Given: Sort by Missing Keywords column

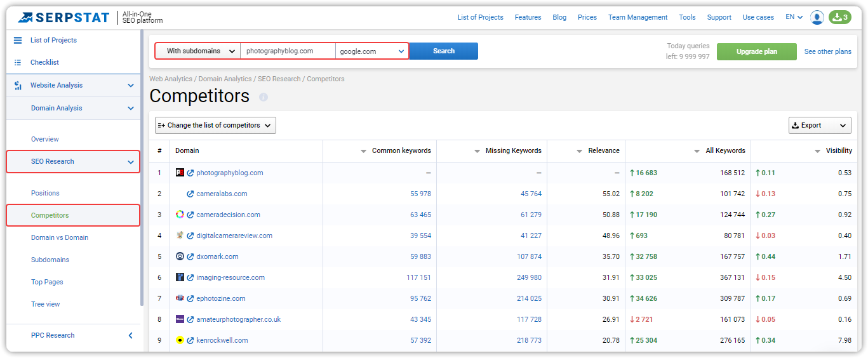Looking at the screenshot, I should (508, 150).
